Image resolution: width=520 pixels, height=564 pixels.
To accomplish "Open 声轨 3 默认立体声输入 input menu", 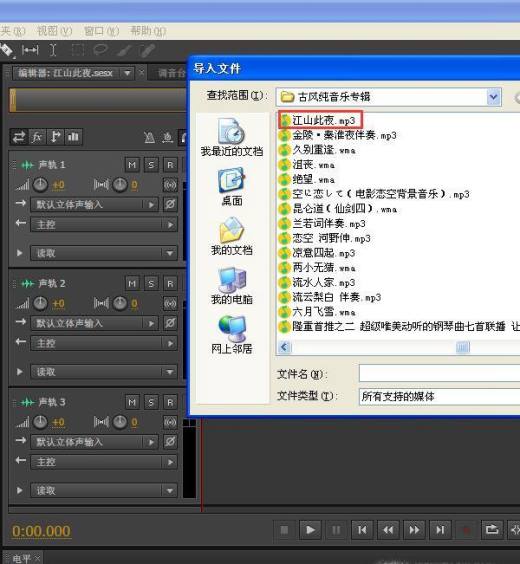I will [x=95, y=442].
